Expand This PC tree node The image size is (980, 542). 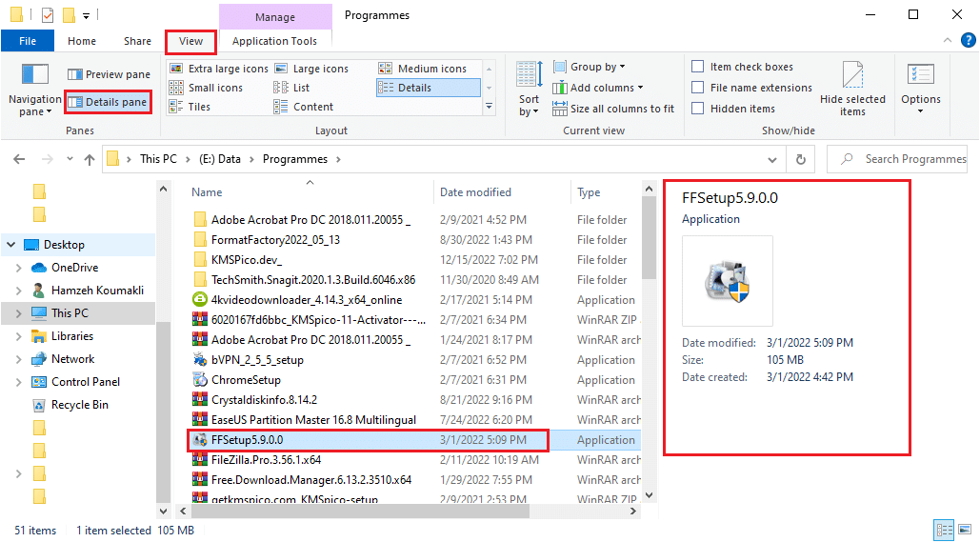click(x=19, y=313)
